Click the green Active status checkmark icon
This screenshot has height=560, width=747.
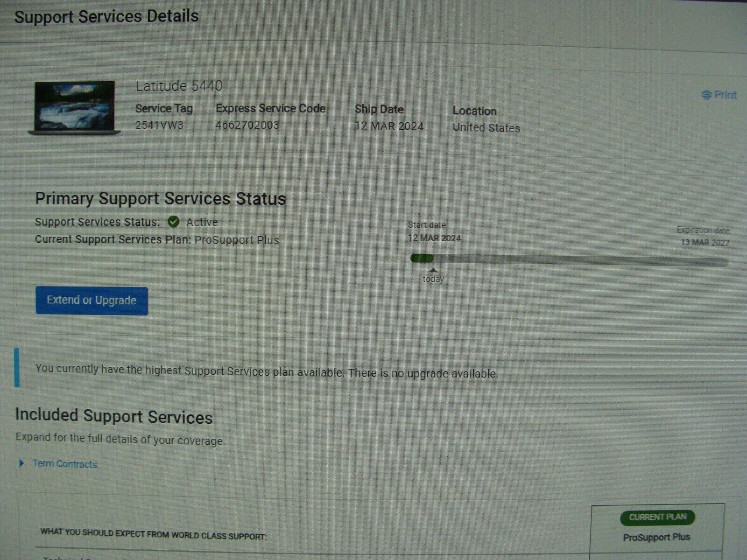[x=174, y=222]
